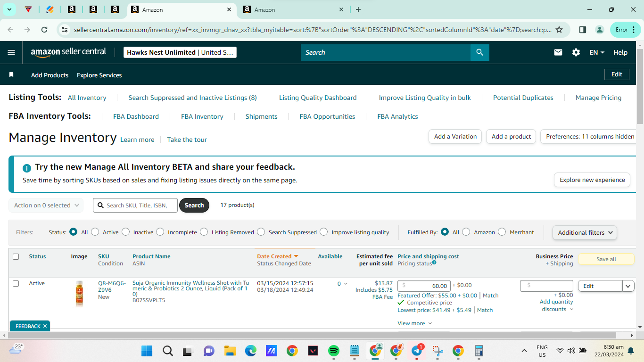This screenshot has width=644, height=362.
Task: Open the Seller Central hamburger menu
Action: pos(11,52)
